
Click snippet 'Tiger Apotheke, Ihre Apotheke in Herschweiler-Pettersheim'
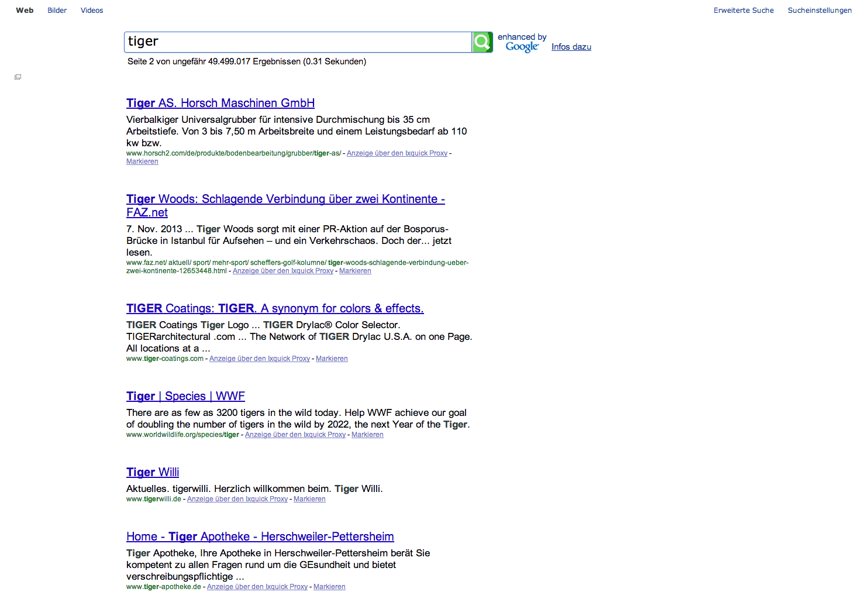[x=278, y=565]
